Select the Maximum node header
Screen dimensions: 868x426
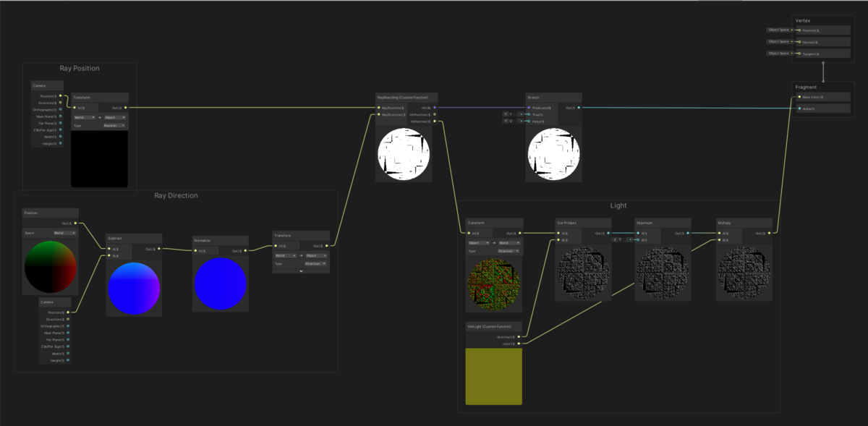pyautogui.click(x=663, y=222)
